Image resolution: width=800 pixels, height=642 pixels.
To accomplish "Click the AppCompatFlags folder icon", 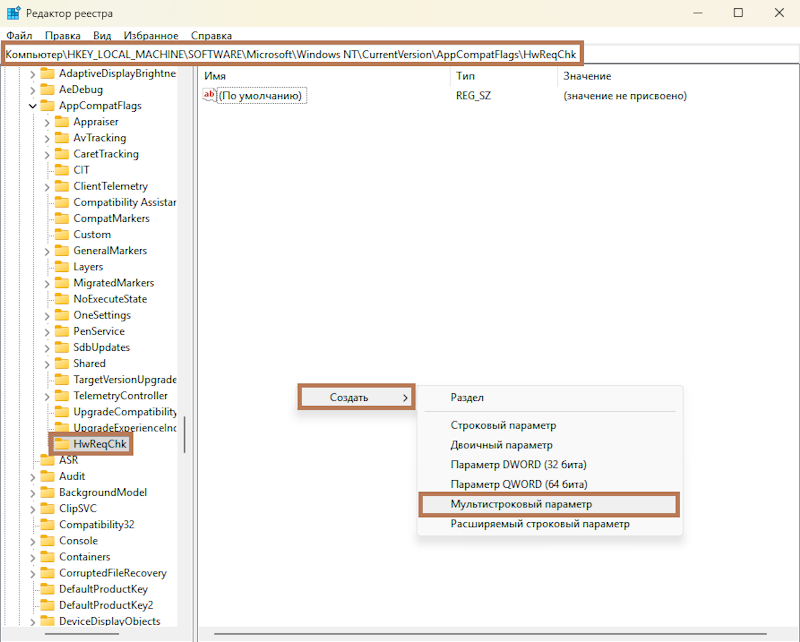I will [x=48, y=106].
